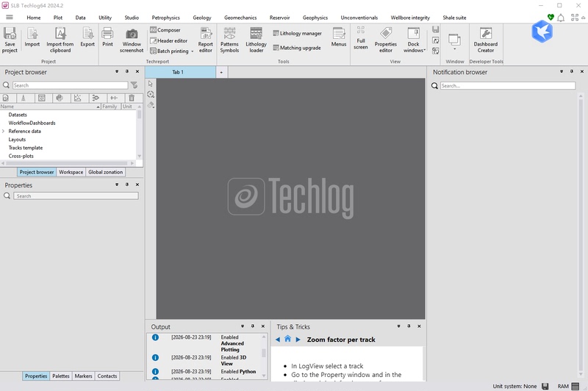Switch to the Workspace tab
This screenshot has height=391, width=588.
(71, 172)
